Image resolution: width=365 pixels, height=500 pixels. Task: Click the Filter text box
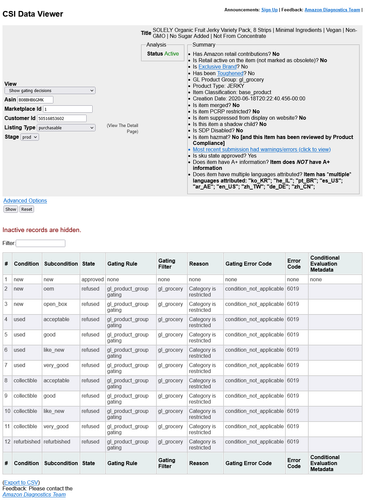pyautogui.click(x=41, y=243)
